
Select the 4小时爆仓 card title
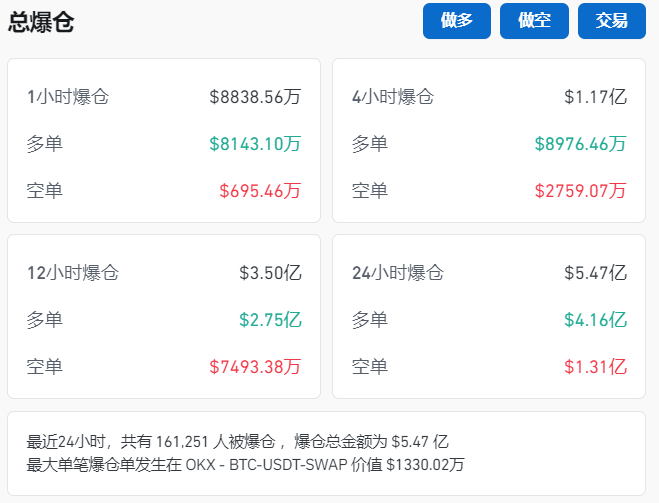[x=393, y=97]
